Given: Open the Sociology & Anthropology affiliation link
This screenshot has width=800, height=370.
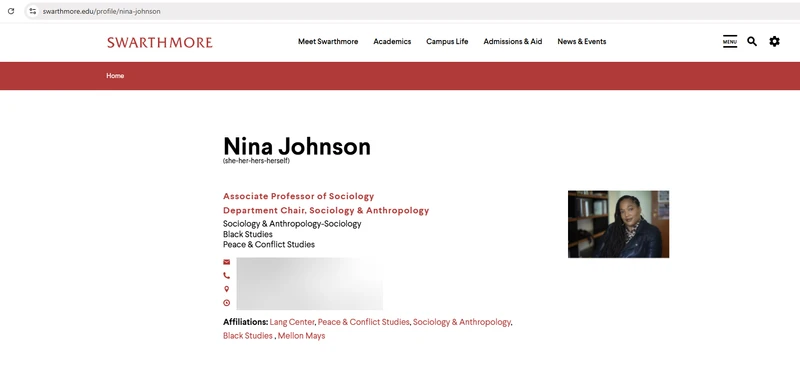Looking at the screenshot, I should coord(462,322).
